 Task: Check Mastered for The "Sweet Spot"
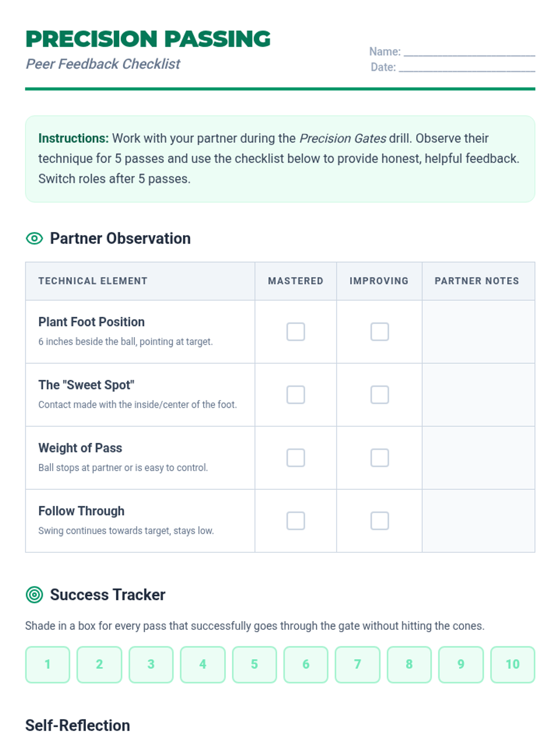(295, 395)
